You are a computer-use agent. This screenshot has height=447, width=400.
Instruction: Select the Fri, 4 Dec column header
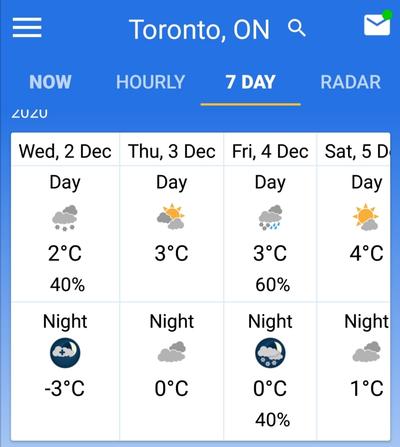click(x=270, y=151)
